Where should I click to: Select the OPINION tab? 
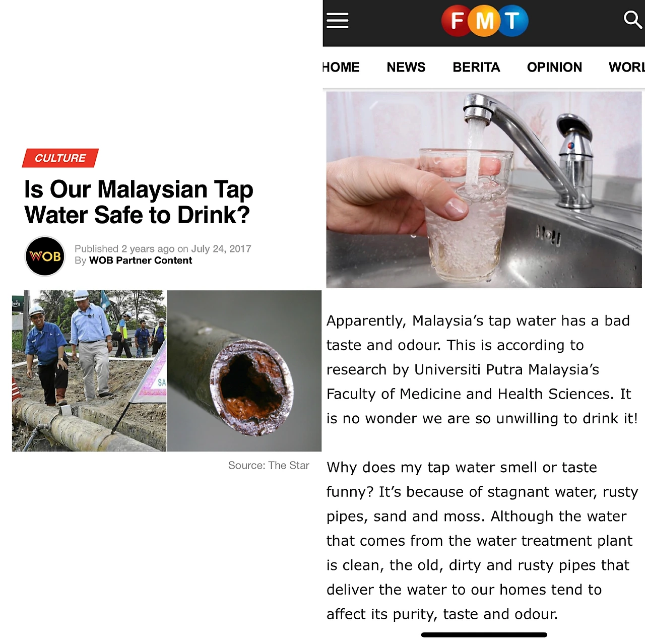click(554, 67)
